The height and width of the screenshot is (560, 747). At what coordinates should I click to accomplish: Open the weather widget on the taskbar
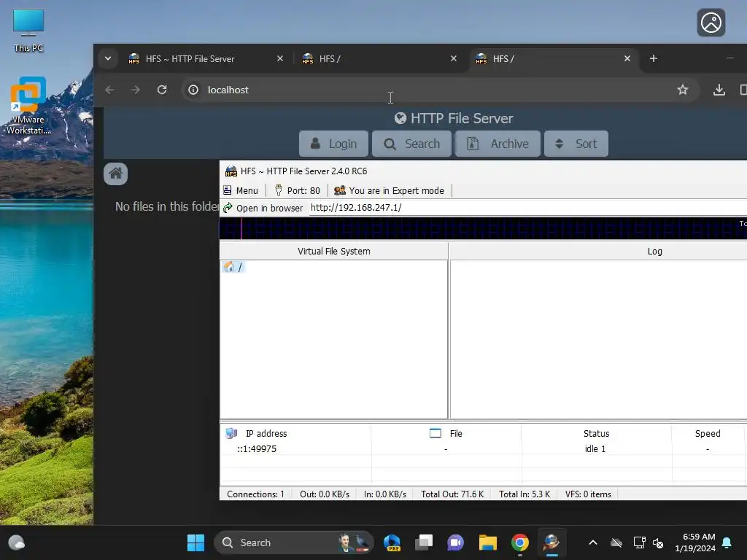pyautogui.click(x=17, y=542)
